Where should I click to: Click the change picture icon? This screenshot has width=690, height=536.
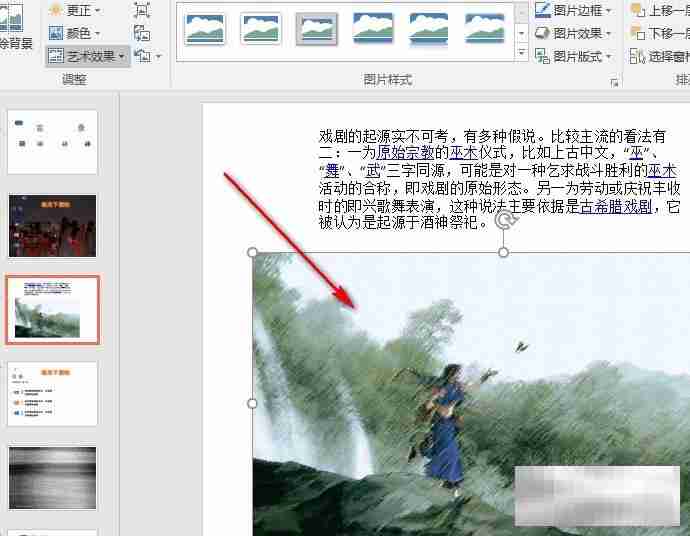pos(142,33)
